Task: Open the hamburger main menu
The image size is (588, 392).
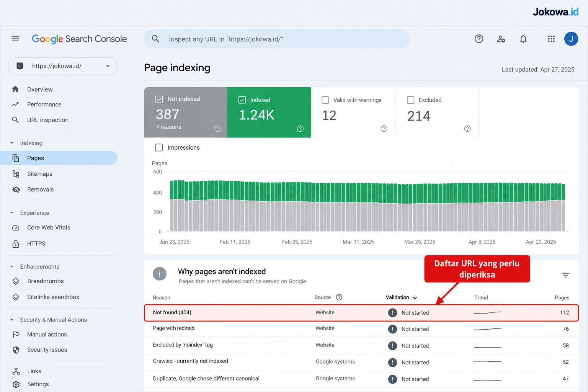Action: [15, 39]
